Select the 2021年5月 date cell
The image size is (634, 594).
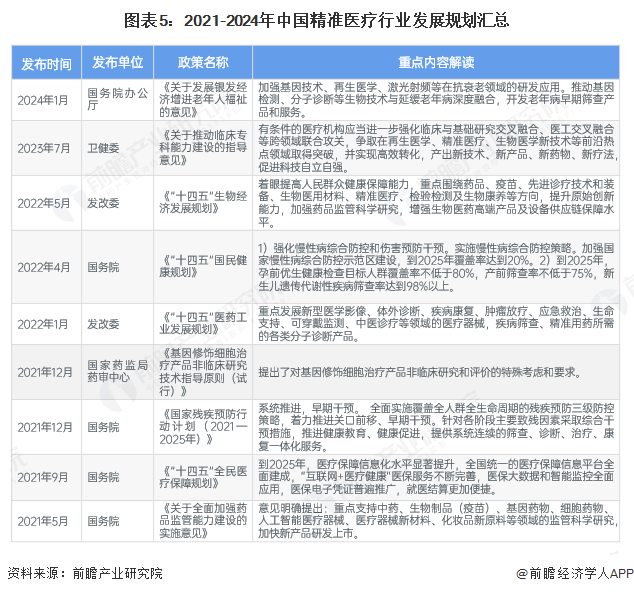pos(46,521)
